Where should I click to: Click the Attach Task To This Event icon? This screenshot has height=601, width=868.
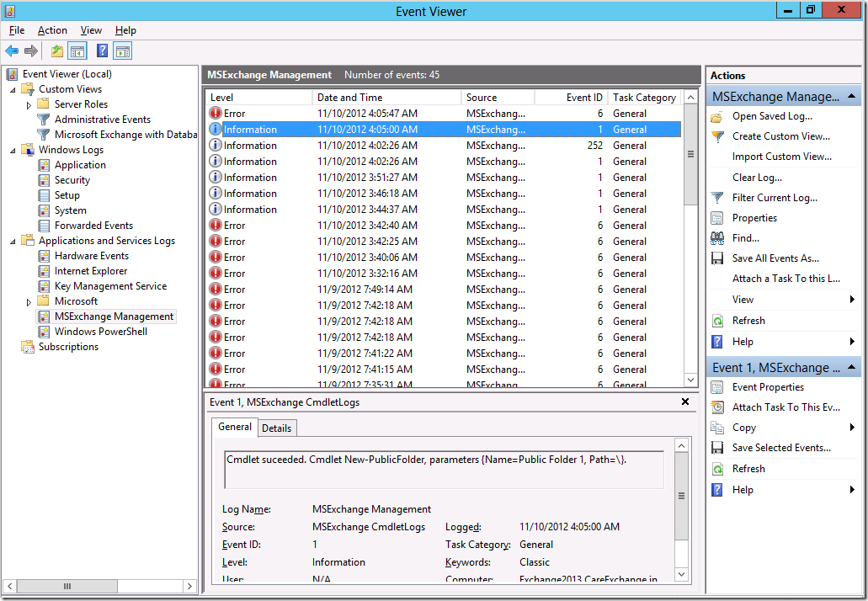coord(717,407)
